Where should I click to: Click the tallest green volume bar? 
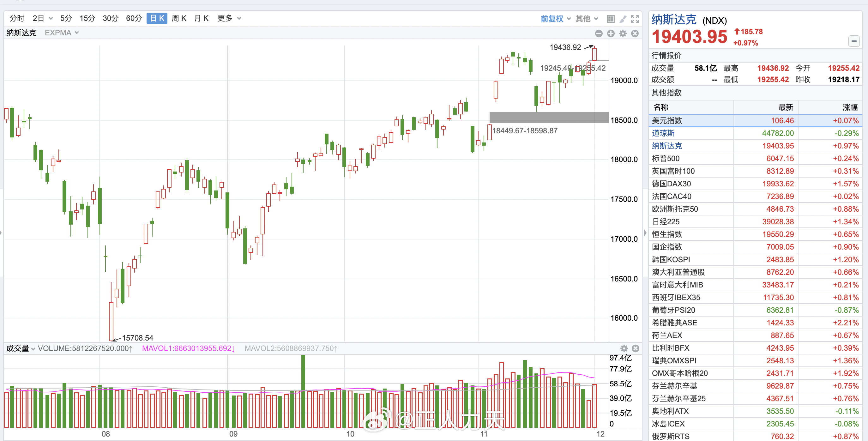(x=303, y=391)
